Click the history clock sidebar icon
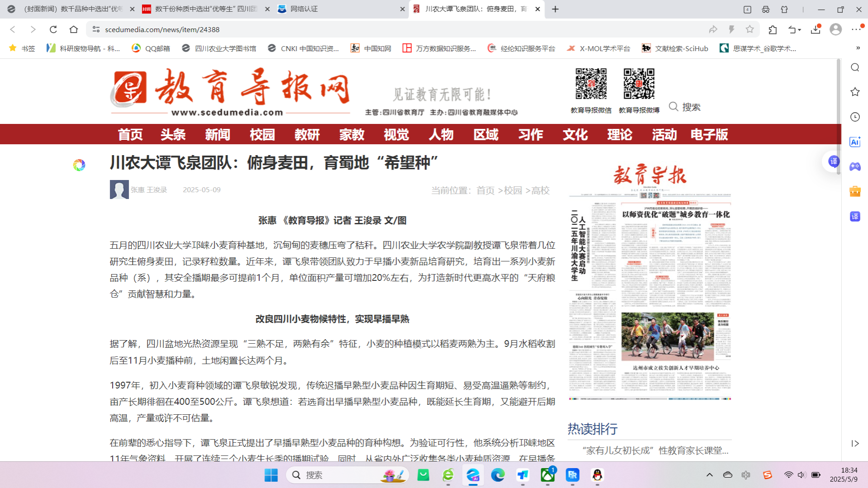This screenshot has height=488, width=868. (854, 117)
